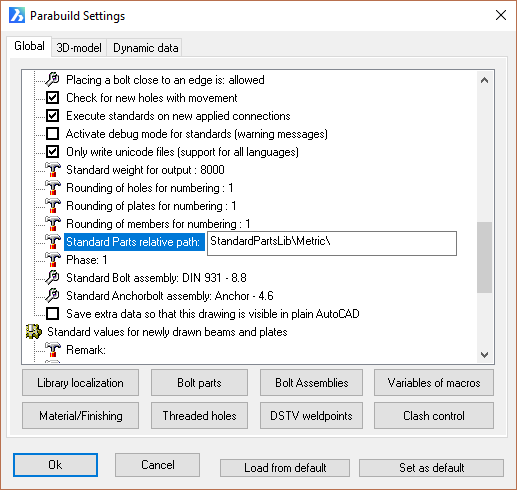Screen dimensions: 517x490
Task: Click the list scroll-down arrow
Action: [x=484, y=355]
